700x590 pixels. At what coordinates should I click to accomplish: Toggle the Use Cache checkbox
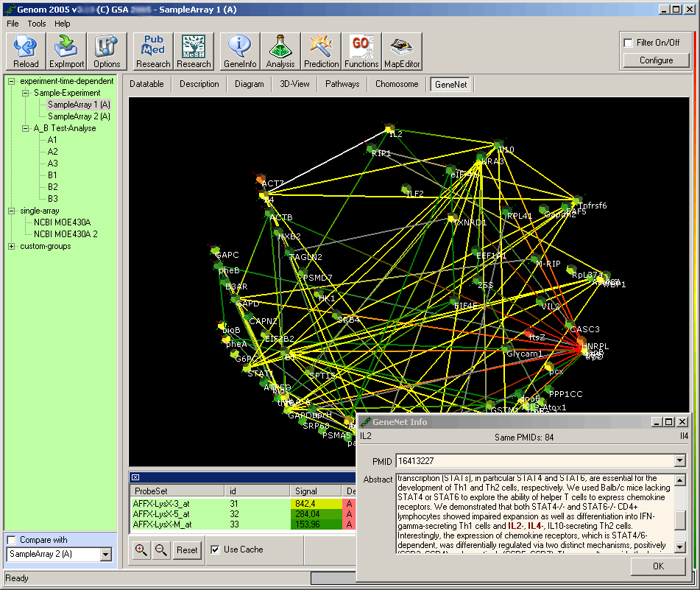pos(215,549)
